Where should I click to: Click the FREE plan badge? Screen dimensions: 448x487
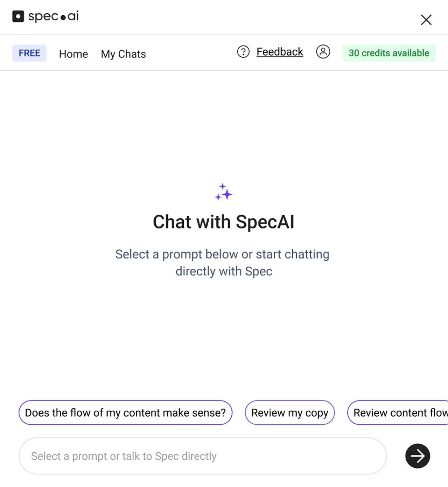click(x=29, y=53)
